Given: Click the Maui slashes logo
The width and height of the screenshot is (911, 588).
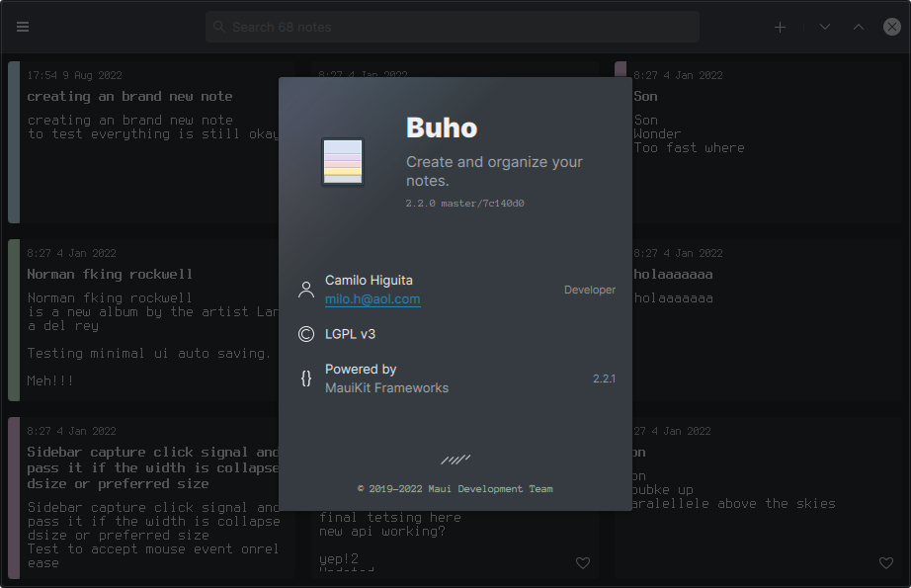Looking at the screenshot, I should pos(455,460).
